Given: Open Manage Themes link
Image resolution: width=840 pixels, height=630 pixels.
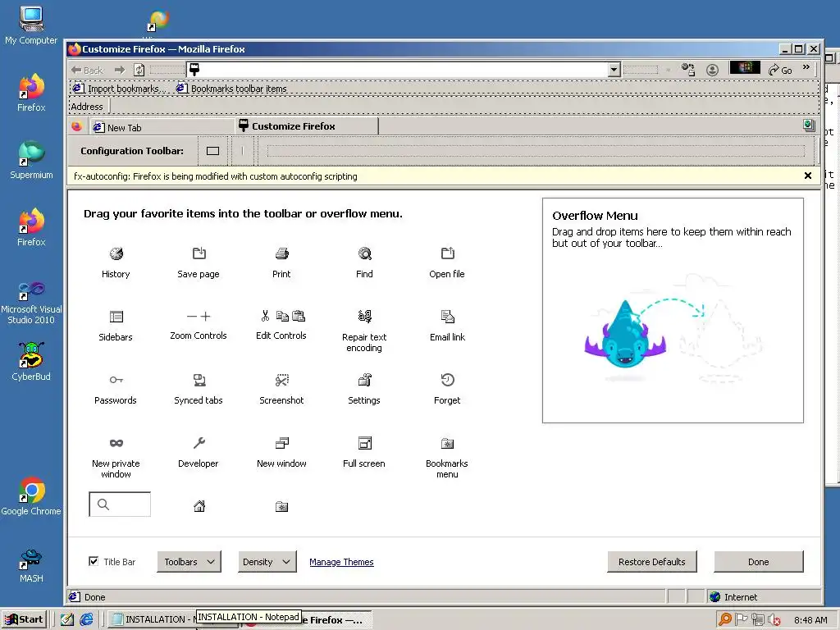Looking at the screenshot, I should (x=341, y=562).
